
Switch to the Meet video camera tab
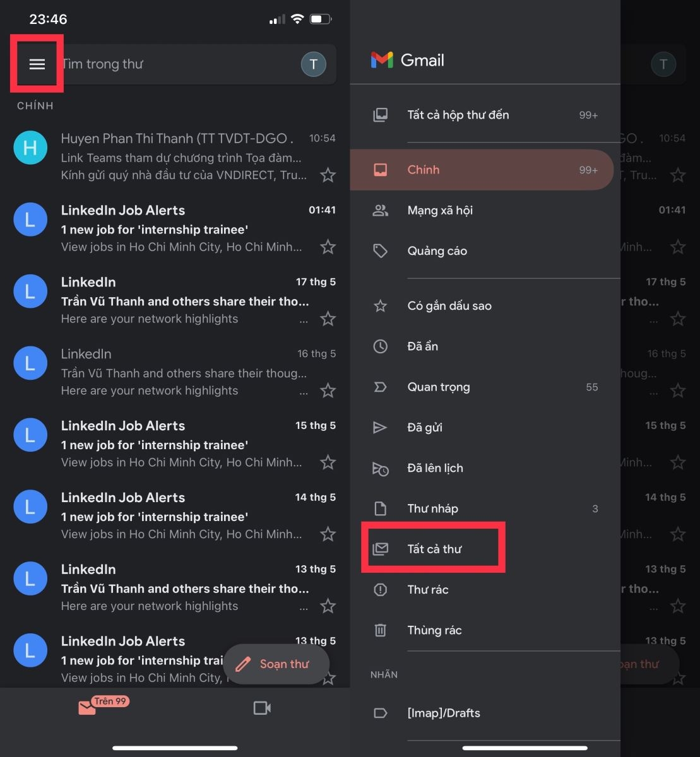pyautogui.click(x=262, y=708)
